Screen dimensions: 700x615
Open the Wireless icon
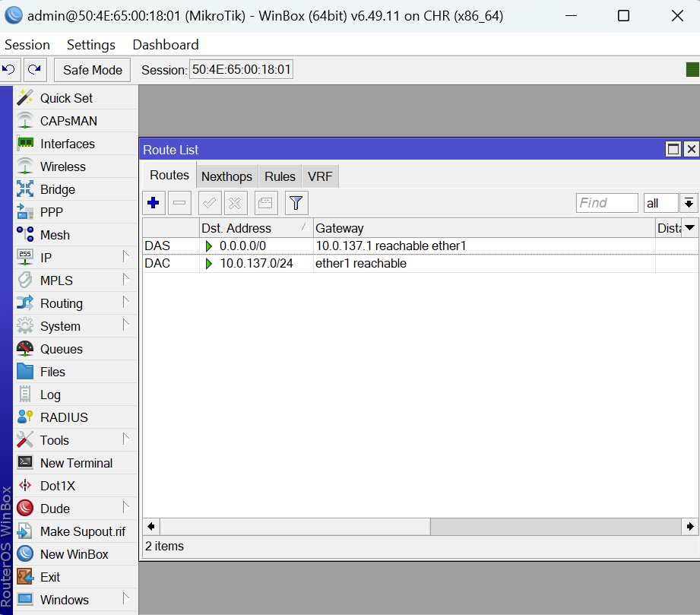(25, 166)
